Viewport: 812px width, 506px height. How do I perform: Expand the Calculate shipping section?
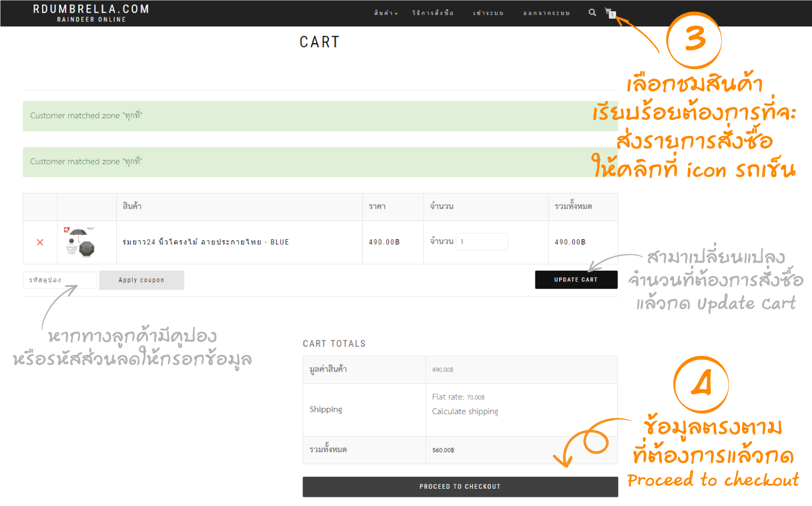(465, 411)
